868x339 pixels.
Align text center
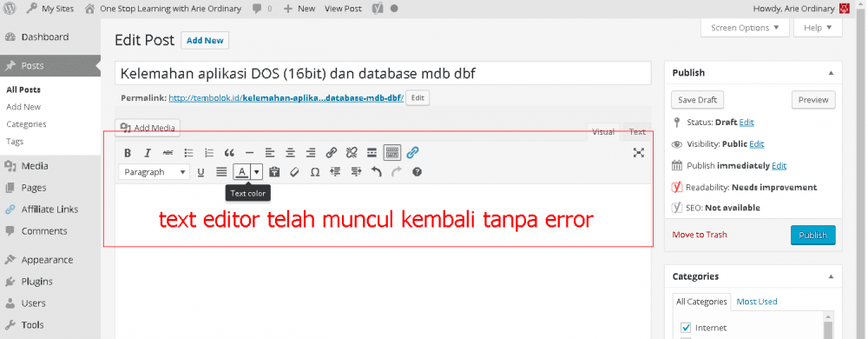pos(290,153)
